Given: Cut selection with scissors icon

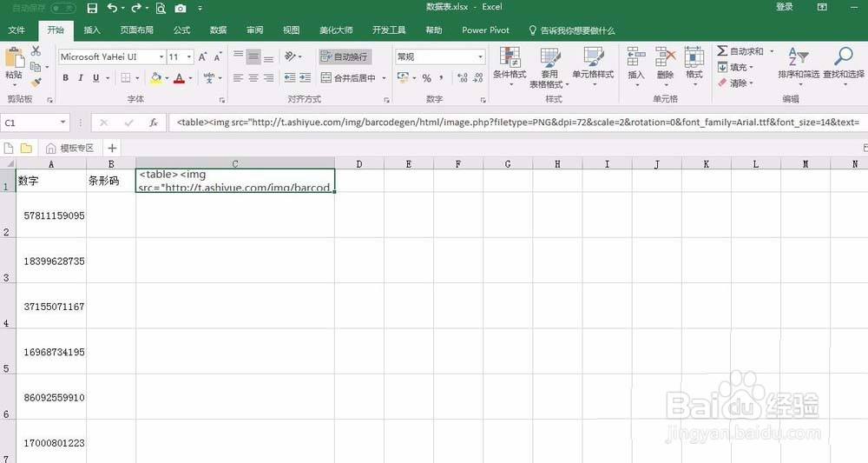Looking at the screenshot, I should pyautogui.click(x=36, y=51).
